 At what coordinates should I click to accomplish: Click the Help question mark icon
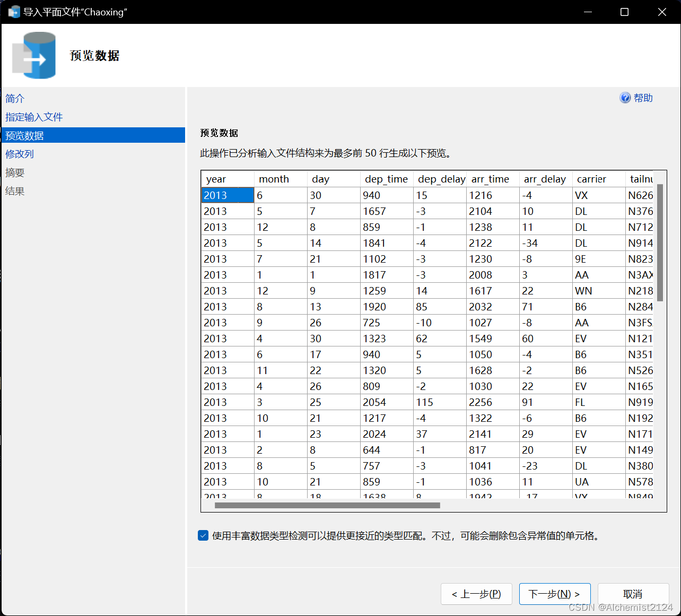[x=625, y=98]
